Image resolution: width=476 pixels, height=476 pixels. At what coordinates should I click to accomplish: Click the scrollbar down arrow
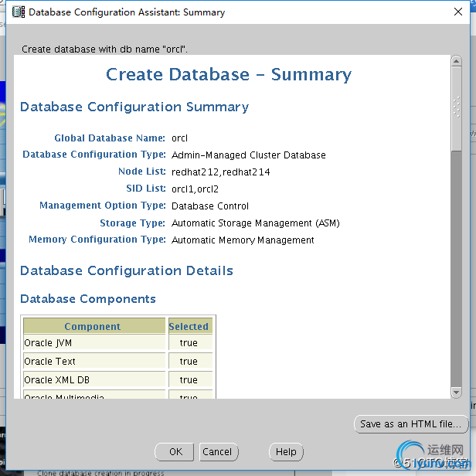tap(456, 393)
